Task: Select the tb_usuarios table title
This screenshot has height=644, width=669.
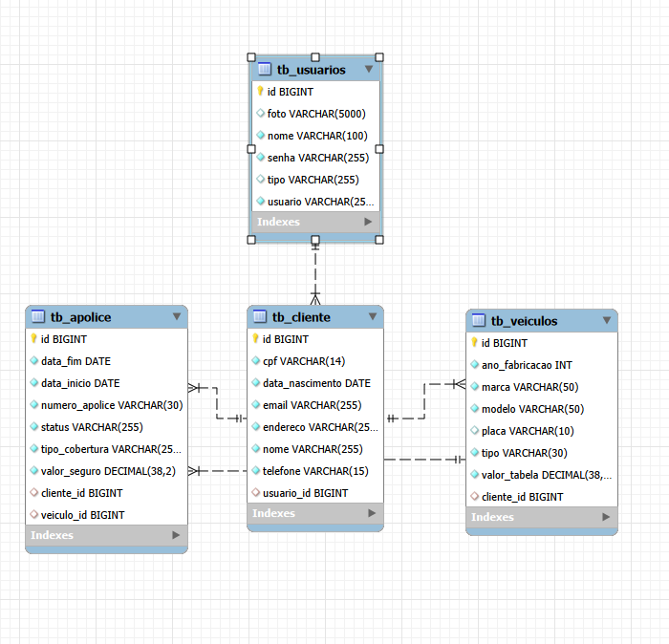Action: (x=311, y=70)
